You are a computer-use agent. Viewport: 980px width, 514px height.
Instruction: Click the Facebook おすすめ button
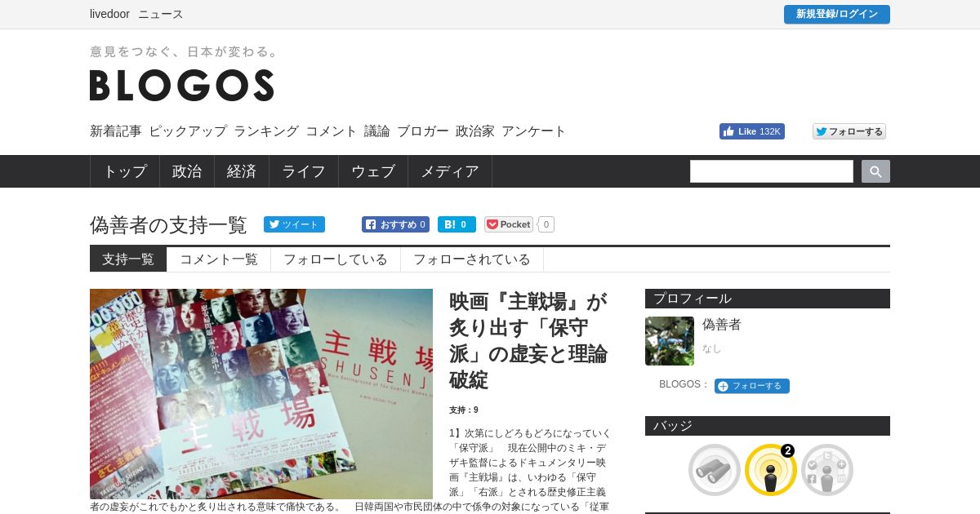[395, 224]
